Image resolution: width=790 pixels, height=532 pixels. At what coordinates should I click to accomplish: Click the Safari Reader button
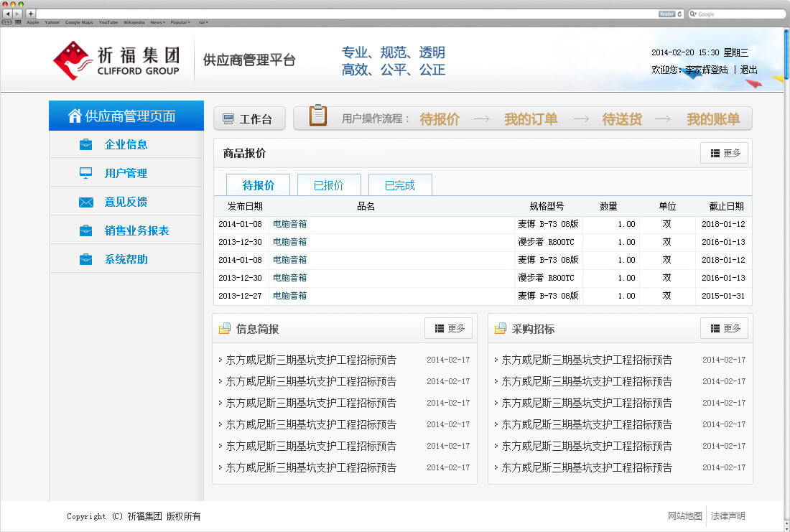666,14
